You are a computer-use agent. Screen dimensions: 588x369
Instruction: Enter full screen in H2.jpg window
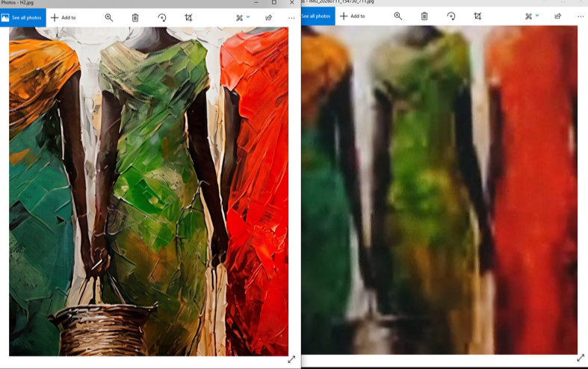291,359
